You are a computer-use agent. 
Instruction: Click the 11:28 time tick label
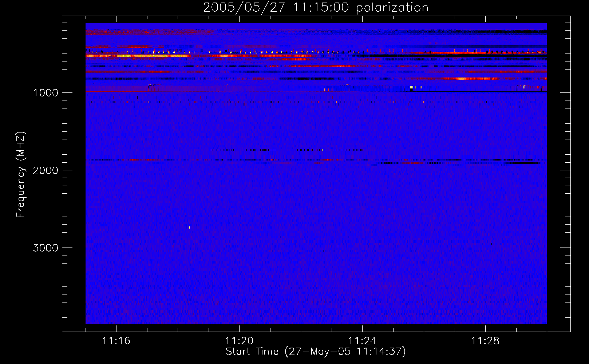(486, 341)
